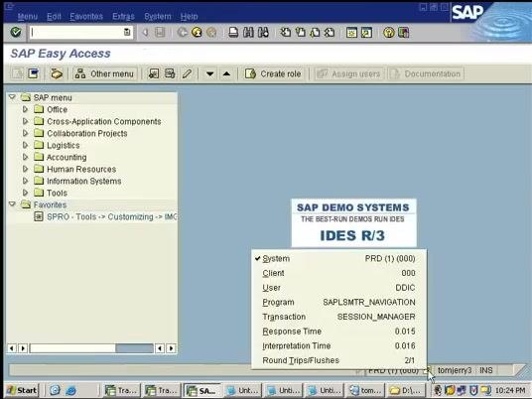This screenshot has width=532, height=399.
Task: Select Interpretation Time entry in popup
Action: (338, 346)
